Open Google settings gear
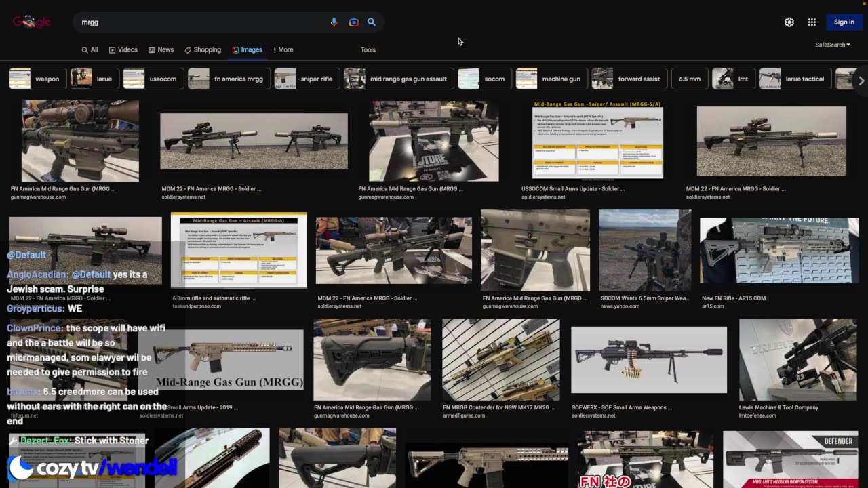868x488 pixels. 789,22
